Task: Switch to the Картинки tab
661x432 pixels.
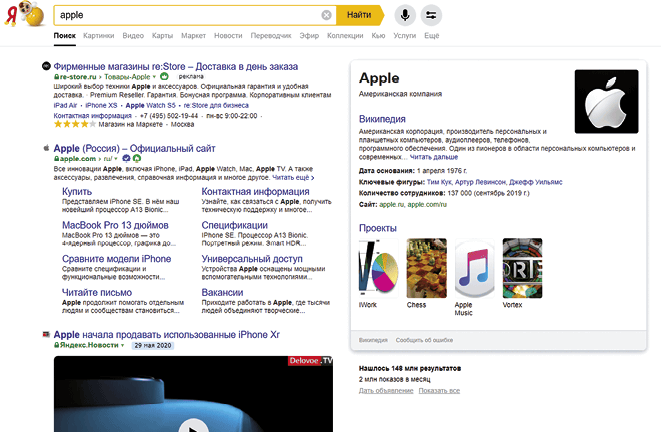Action: pos(99,35)
